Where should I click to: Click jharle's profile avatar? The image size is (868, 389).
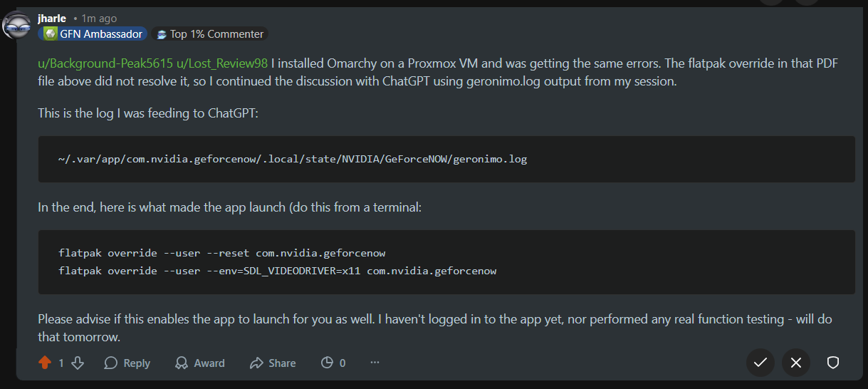coord(17,26)
